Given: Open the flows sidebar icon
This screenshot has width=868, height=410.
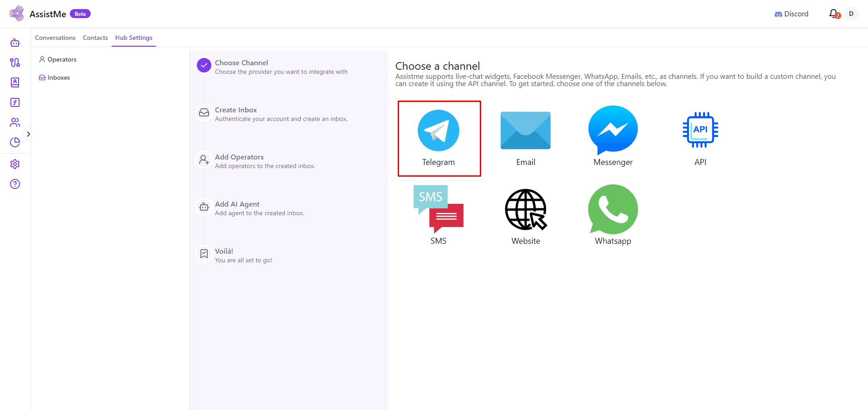Looking at the screenshot, I should tap(15, 63).
